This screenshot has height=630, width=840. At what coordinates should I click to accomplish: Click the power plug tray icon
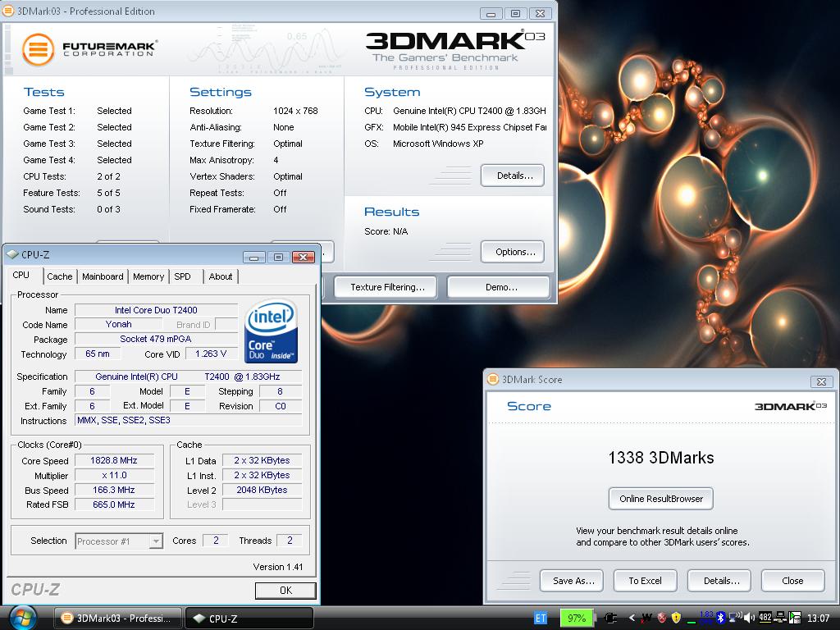tap(610, 619)
